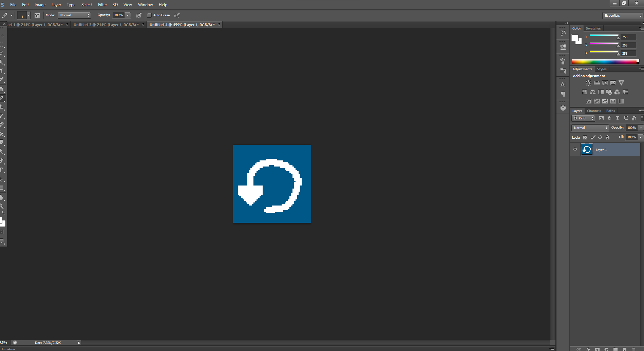Viewport: 644px width, 351px height.
Task: Switch to the Swatches tab
Action: pyautogui.click(x=593, y=28)
